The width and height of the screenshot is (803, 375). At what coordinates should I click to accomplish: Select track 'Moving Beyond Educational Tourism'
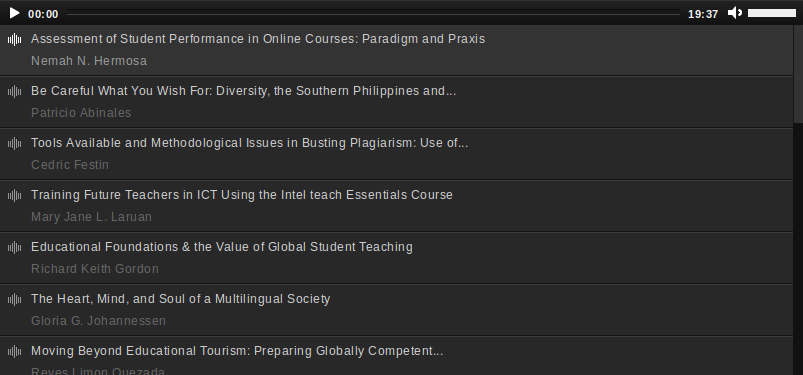click(x=396, y=356)
